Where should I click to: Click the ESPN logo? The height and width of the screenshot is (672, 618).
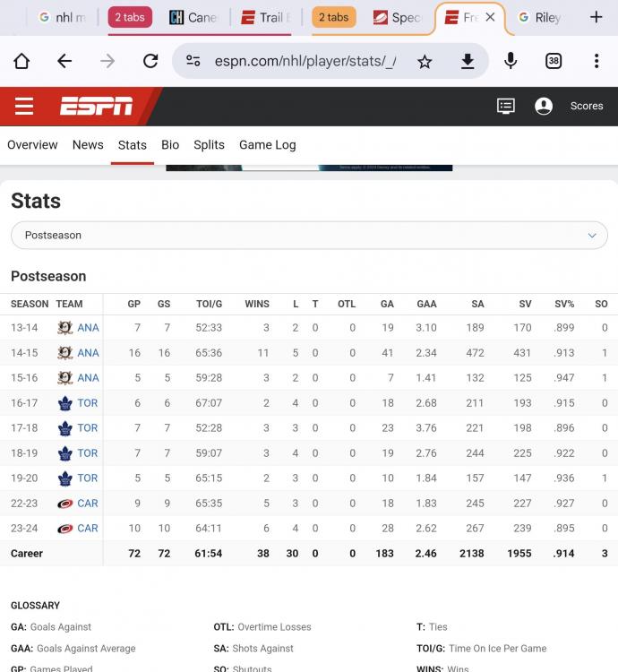click(96, 107)
